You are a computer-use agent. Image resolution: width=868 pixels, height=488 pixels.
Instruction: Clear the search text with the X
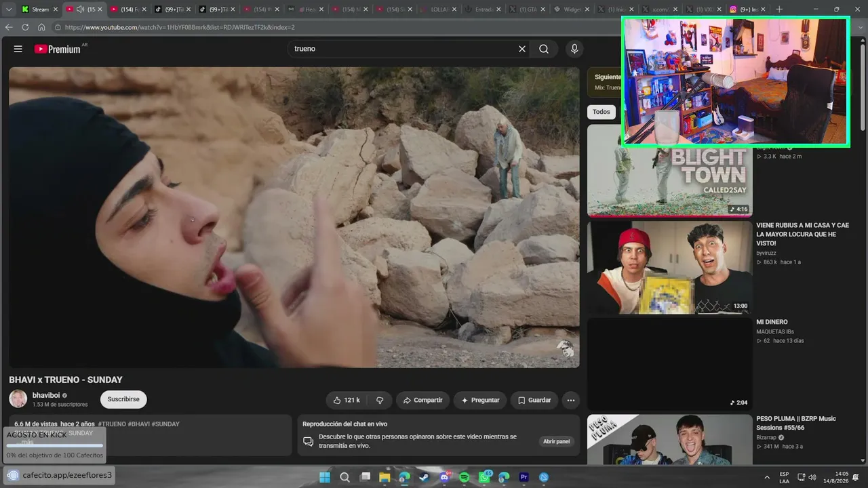point(522,49)
